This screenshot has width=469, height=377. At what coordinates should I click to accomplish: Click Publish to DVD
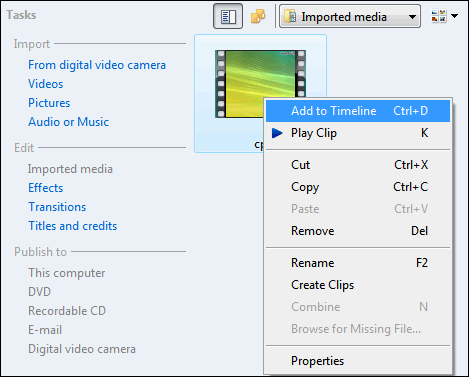[39, 292]
